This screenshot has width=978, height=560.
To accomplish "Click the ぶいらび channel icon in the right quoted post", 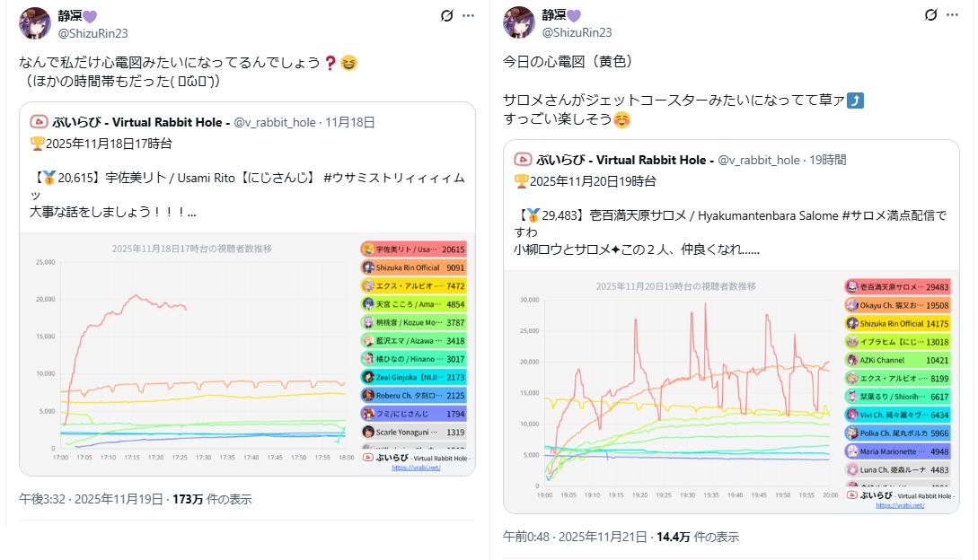I will click(x=523, y=160).
